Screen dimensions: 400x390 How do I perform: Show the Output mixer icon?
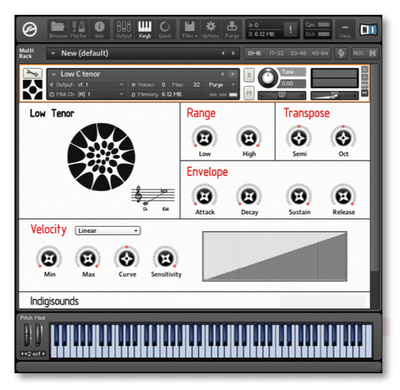click(x=124, y=30)
